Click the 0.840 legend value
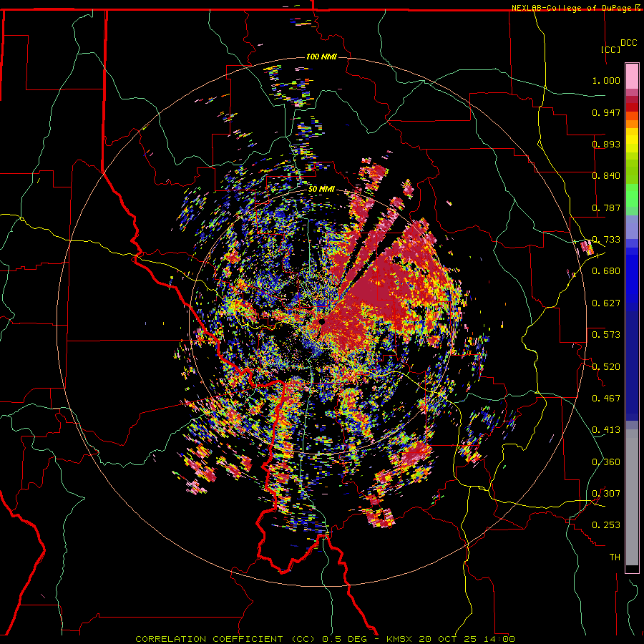The width and height of the screenshot is (644, 644). (x=606, y=176)
